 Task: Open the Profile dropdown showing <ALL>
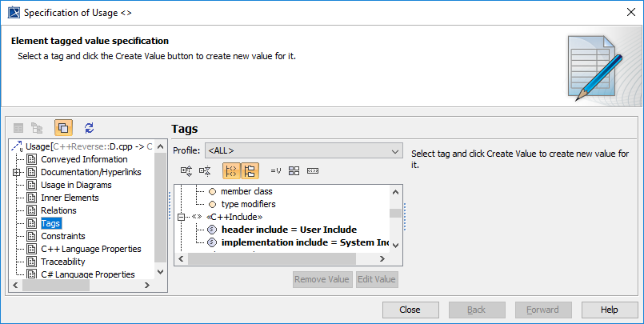pos(303,150)
